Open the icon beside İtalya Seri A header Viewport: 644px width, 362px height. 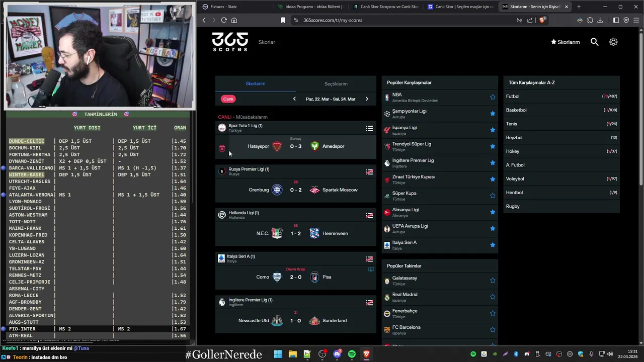tap(369, 259)
